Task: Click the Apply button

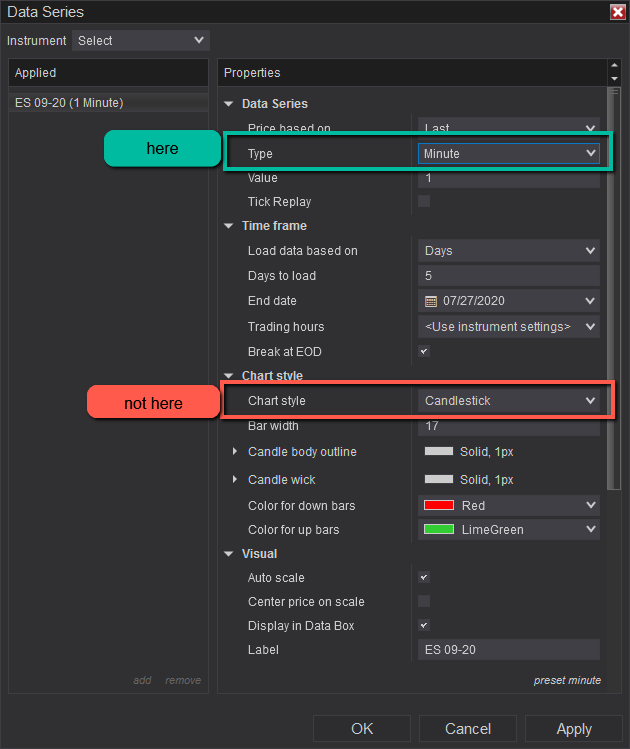Action: 574,729
